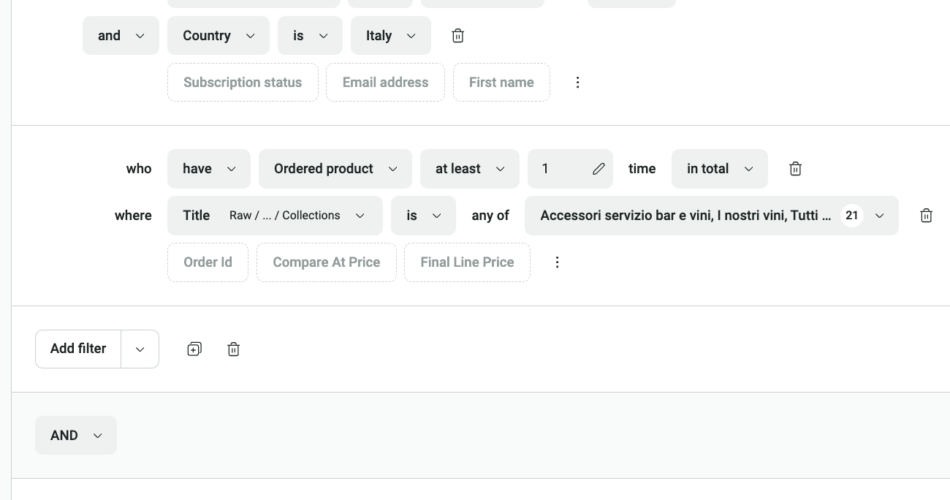Screen dimensions: 950x500
Task: Open the Italy value dropdown
Action: pyautogui.click(x=391, y=36)
